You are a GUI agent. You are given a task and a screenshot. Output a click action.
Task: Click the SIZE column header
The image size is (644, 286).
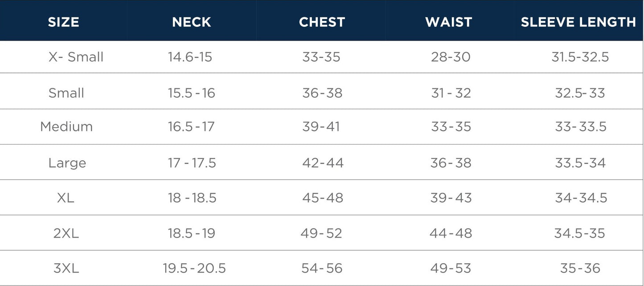tap(64, 22)
